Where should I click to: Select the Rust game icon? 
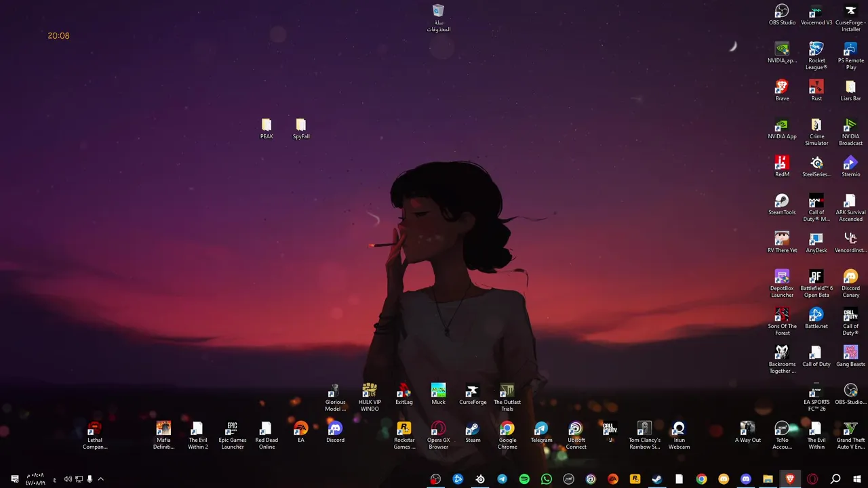pos(816,91)
